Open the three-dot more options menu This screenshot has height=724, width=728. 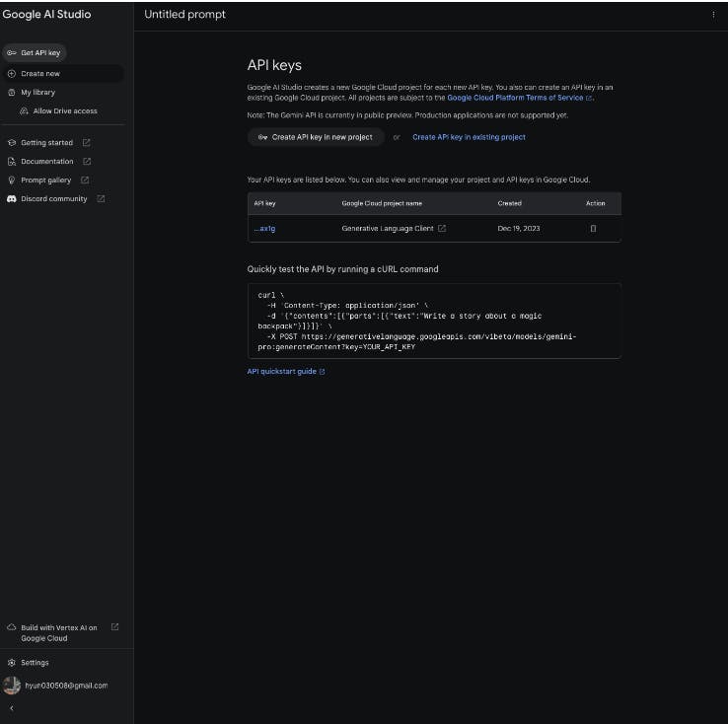pyautogui.click(x=713, y=15)
